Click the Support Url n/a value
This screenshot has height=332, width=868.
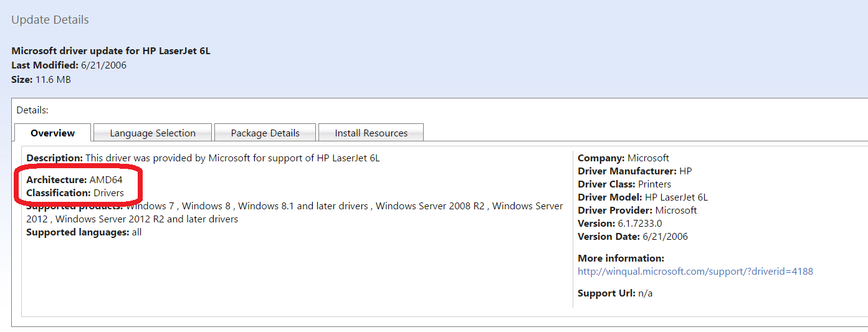tap(645, 293)
